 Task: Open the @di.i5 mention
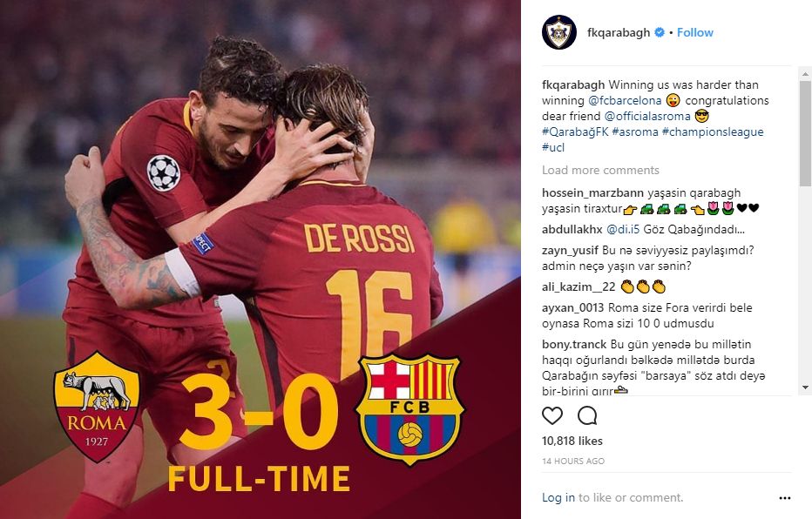(x=623, y=229)
